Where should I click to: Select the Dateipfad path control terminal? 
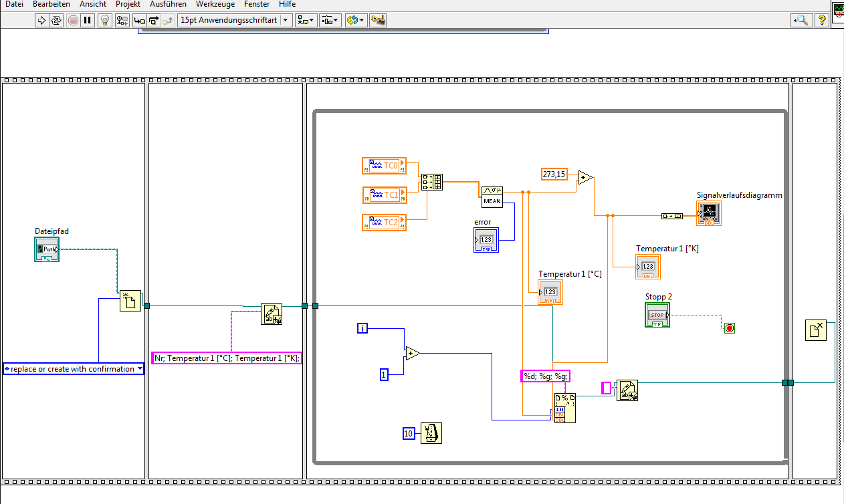click(47, 249)
